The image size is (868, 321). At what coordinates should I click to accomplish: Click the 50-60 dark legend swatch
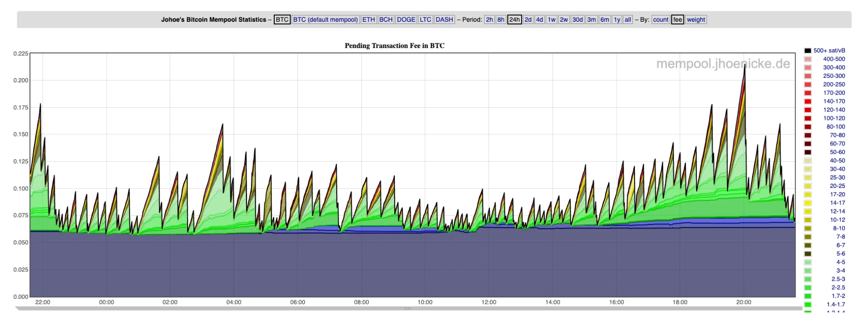[808, 152]
